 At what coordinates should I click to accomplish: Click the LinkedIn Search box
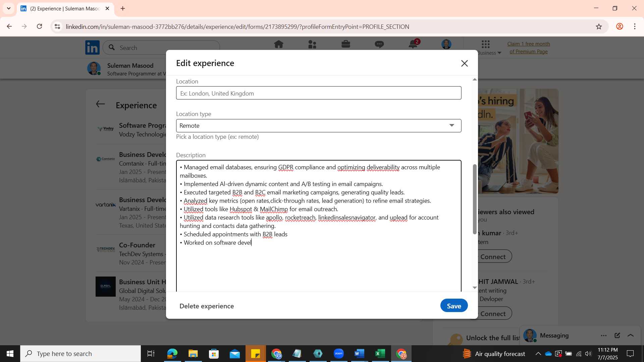[x=161, y=48]
